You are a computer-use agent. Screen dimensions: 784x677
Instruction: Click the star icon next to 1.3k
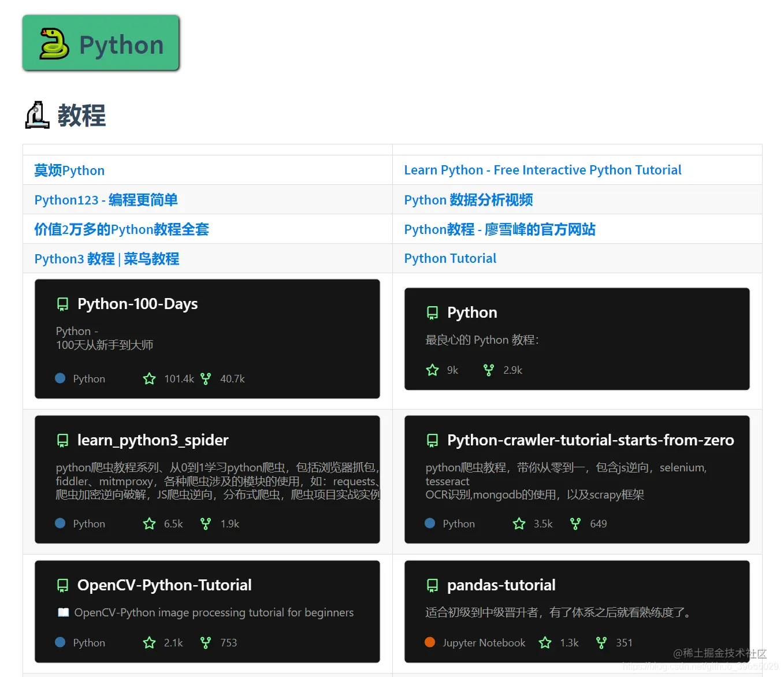[x=545, y=643]
